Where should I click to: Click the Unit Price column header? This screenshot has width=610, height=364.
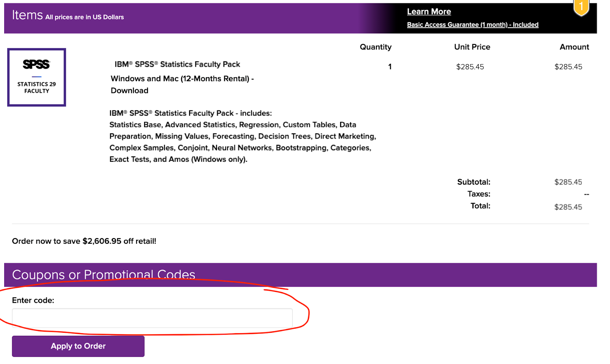[472, 47]
